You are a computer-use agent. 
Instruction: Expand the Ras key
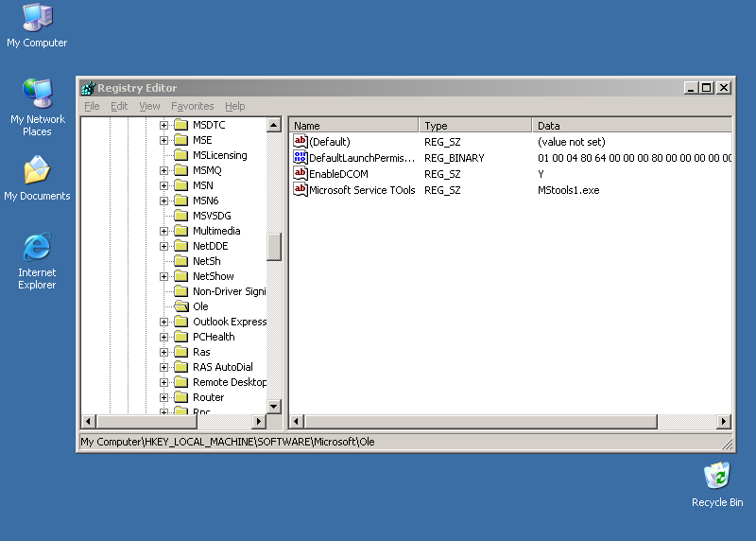tap(163, 352)
